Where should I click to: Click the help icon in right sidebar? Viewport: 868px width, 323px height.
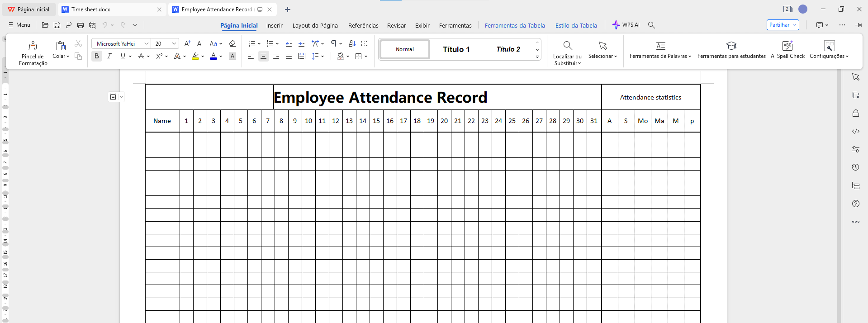tap(856, 204)
